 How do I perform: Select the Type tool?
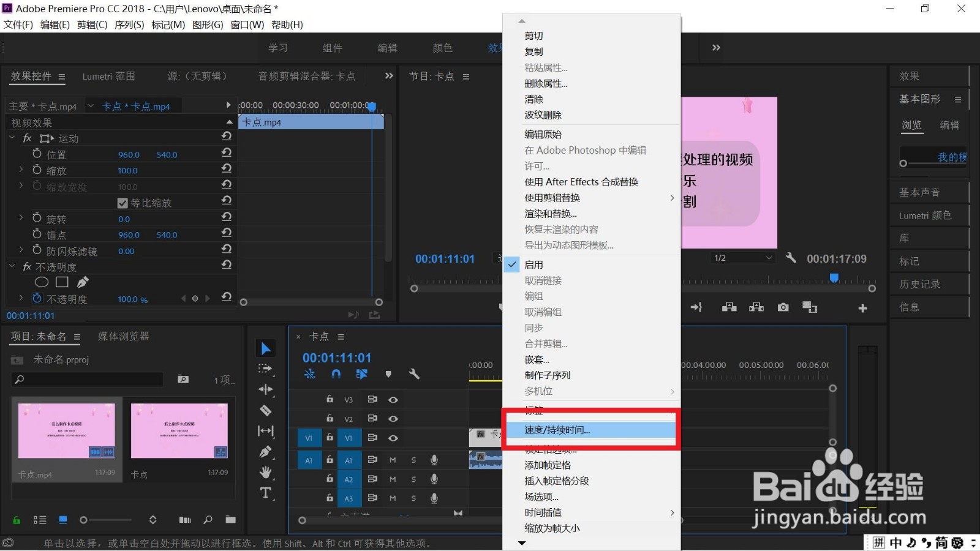[266, 493]
